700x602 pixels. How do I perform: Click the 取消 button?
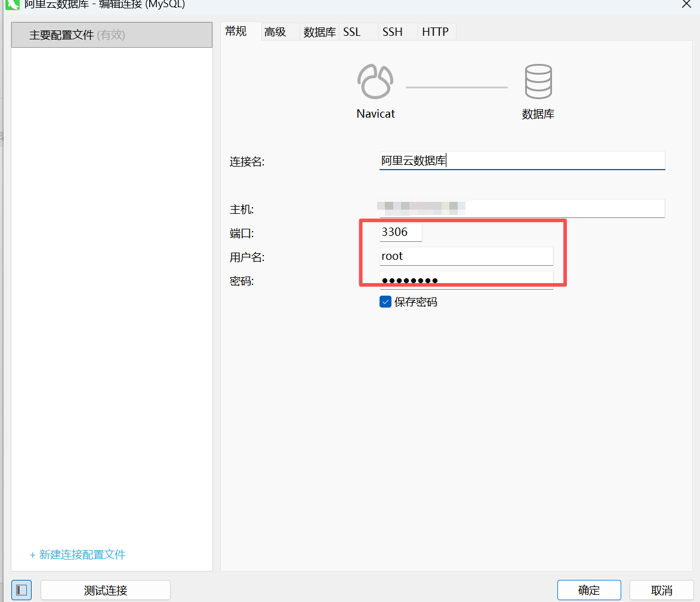[662, 590]
